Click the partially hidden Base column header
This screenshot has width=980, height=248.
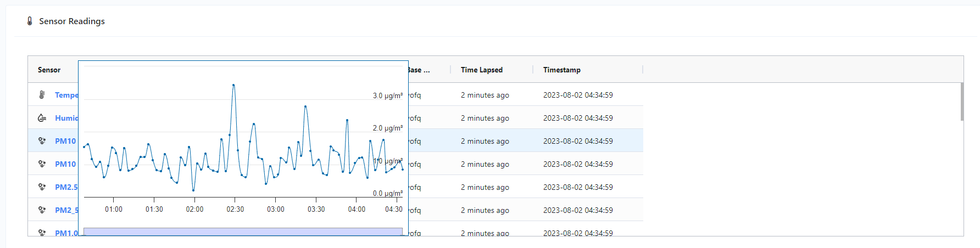click(x=419, y=70)
